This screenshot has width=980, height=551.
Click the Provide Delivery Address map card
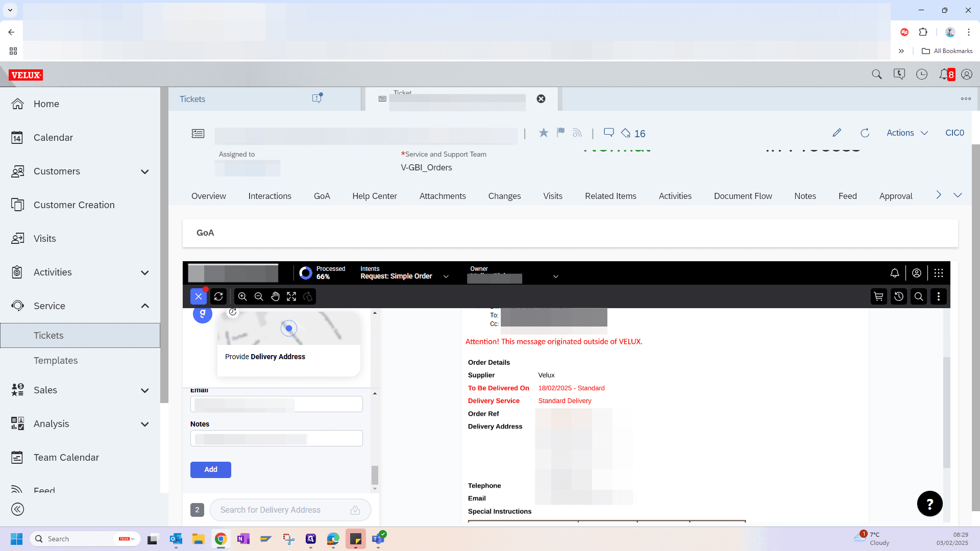(289, 344)
